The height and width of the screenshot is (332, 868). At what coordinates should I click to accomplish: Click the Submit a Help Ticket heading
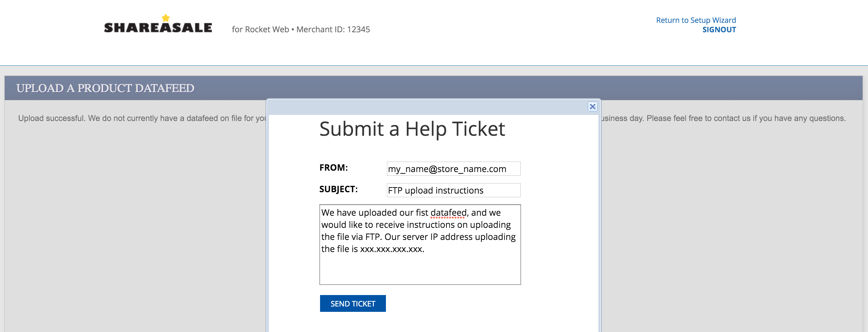pos(412,129)
